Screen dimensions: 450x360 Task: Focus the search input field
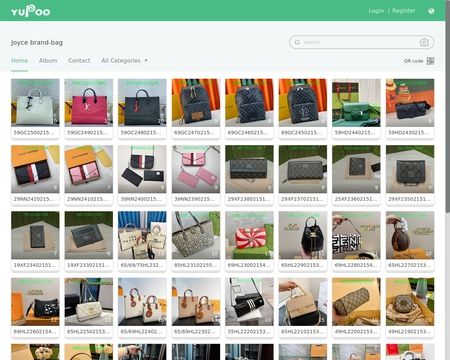[x=360, y=42]
